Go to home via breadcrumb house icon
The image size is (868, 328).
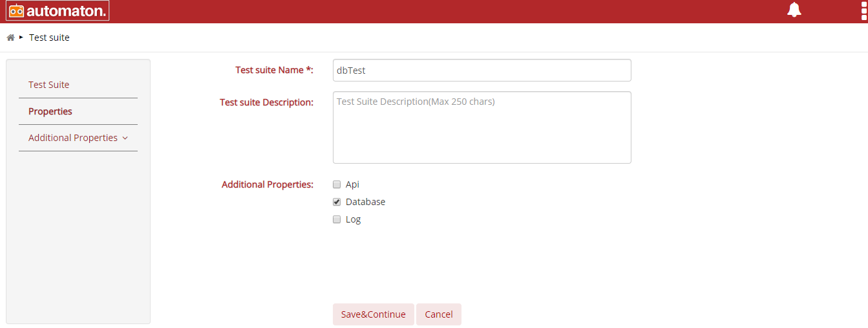pos(10,38)
